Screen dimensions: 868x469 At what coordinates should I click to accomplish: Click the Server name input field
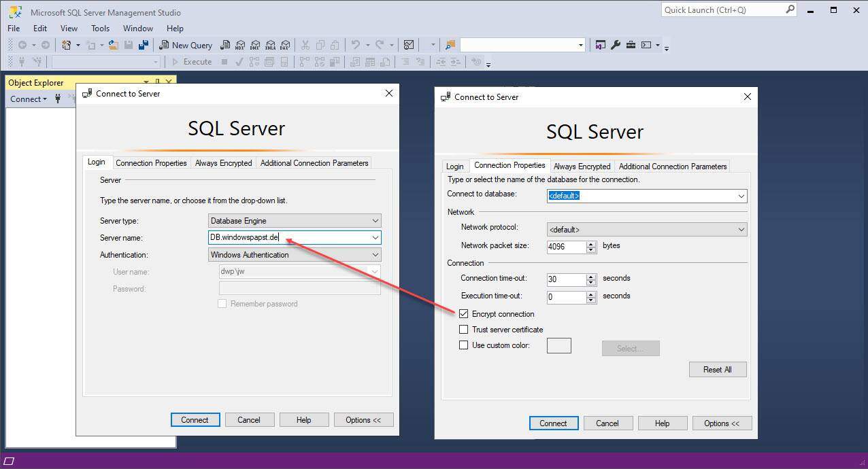pyautogui.click(x=289, y=238)
